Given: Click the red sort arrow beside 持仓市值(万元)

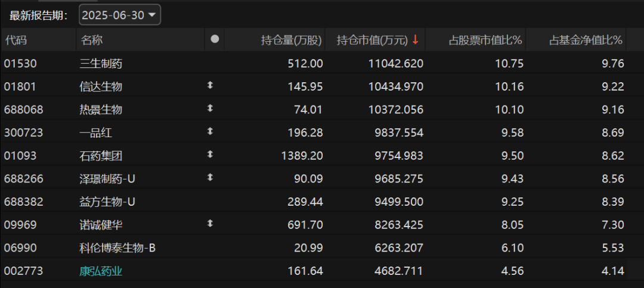Looking at the screenshot, I should [x=416, y=40].
